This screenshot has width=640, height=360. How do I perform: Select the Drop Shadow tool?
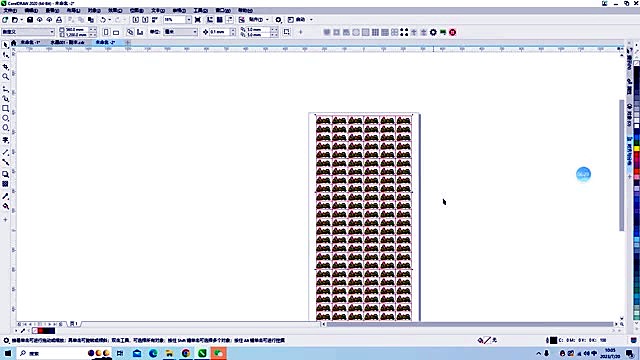point(5,174)
